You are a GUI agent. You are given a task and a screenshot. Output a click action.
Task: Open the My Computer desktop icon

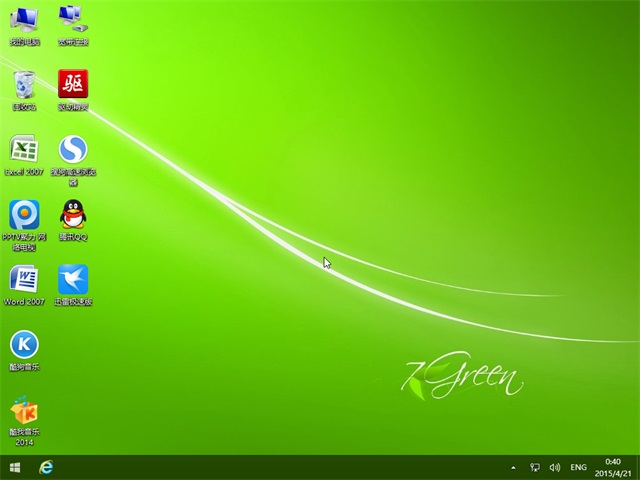tap(24, 20)
